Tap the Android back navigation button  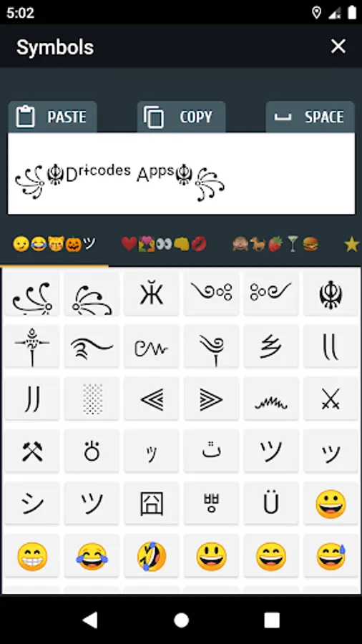tap(90, 620)
